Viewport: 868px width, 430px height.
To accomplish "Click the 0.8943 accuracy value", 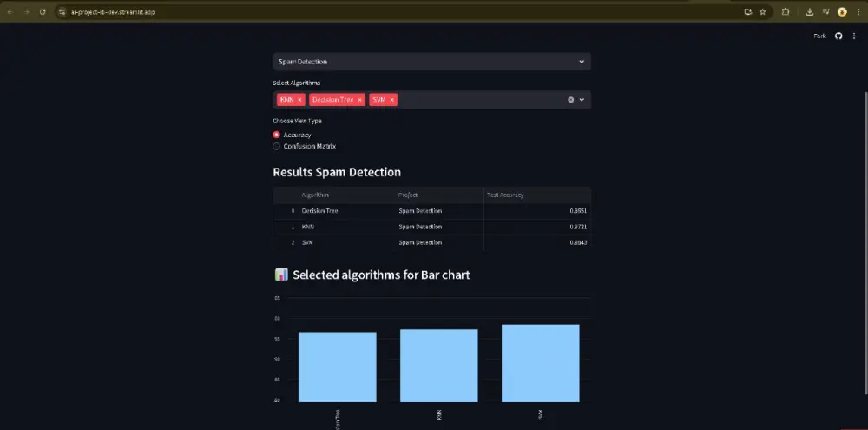I will point(578,242).
